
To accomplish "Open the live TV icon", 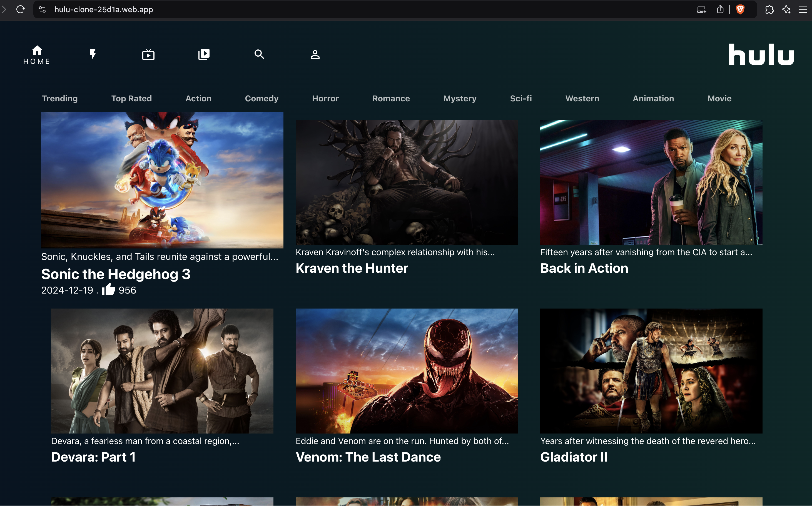I will click(x=148, y=54).
